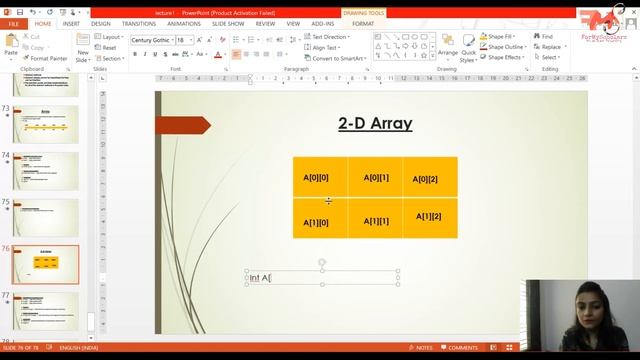640x360 pixels.
Task: Open the FILE tab
Action: tap(14, 24)
